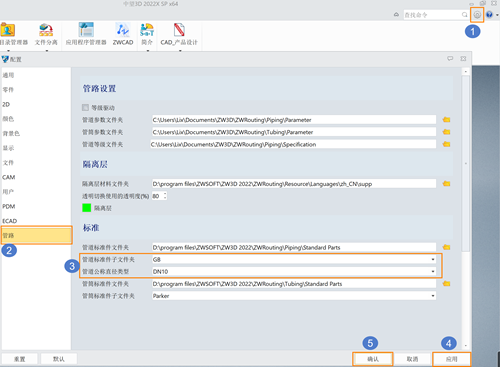500x367 pixels.
Task: Click the 确认 (OK) button
Action: (x=373, y=359)
